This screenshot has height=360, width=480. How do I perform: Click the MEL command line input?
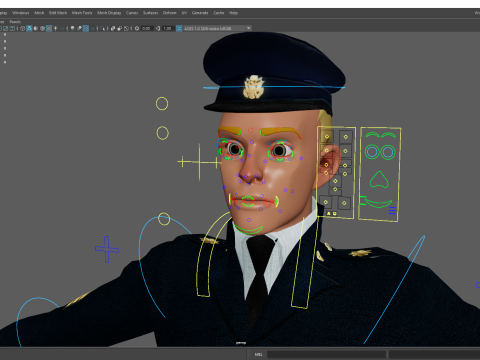tap(326, 354)
